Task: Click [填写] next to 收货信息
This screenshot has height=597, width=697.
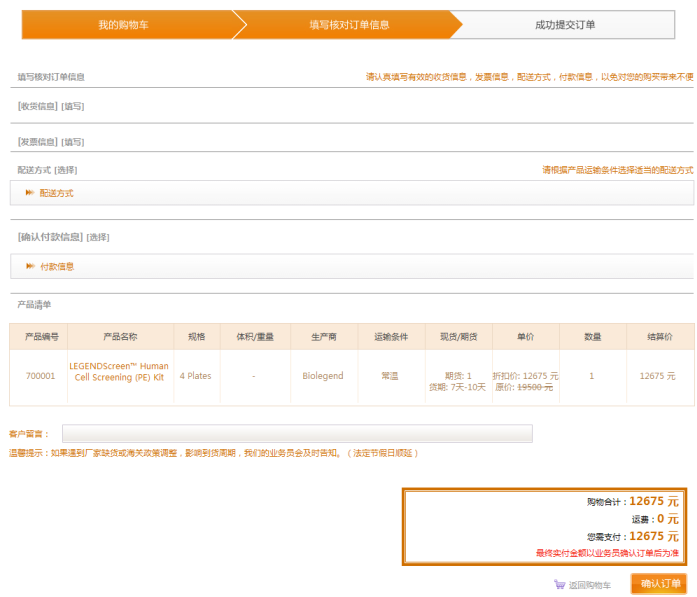Action: (73, 106)
